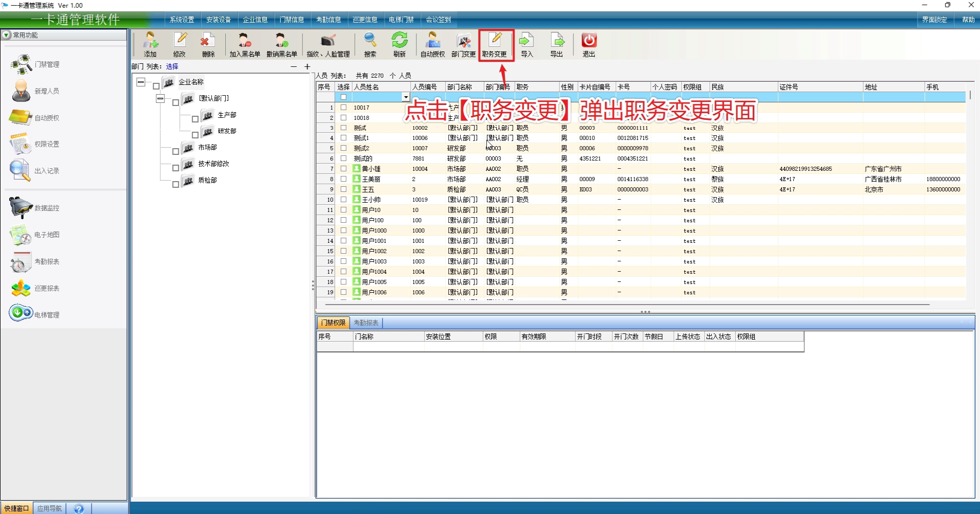Click the 加入黑名单 blacklist icon
Image resolution: width=980 pixels, height=514 pixels.
point(244,44)
